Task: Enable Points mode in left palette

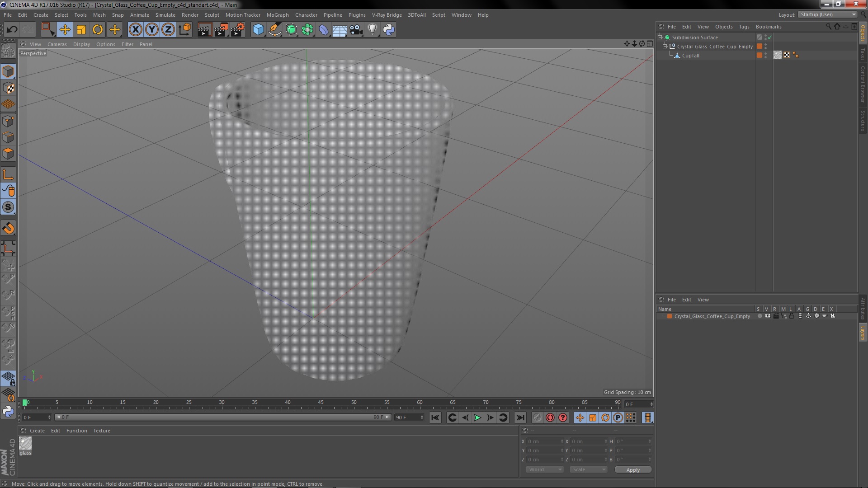Action: pyautogui.click(x=8, y=121)
